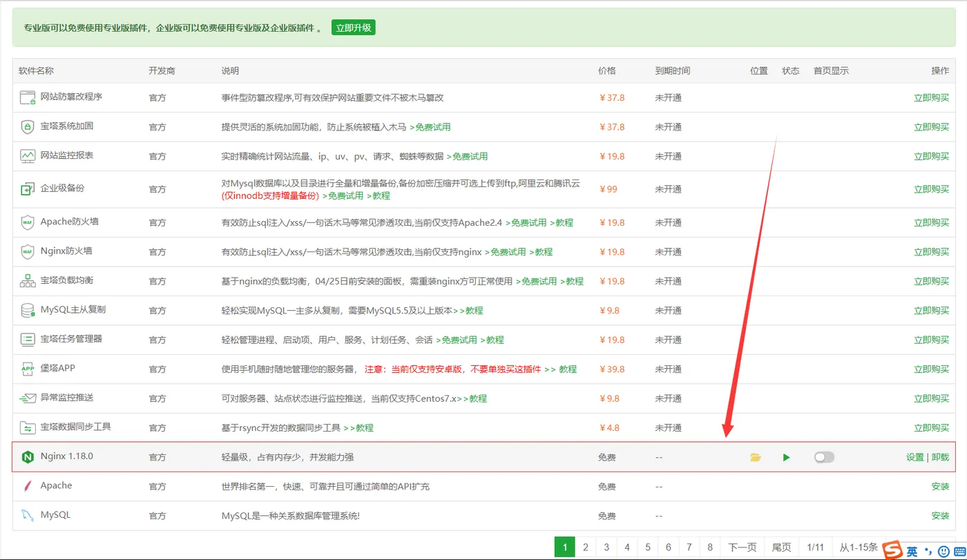Click the ¥99 price of 企业级备份
Screen dimensions: 967x560
click(x=609, y=189)
